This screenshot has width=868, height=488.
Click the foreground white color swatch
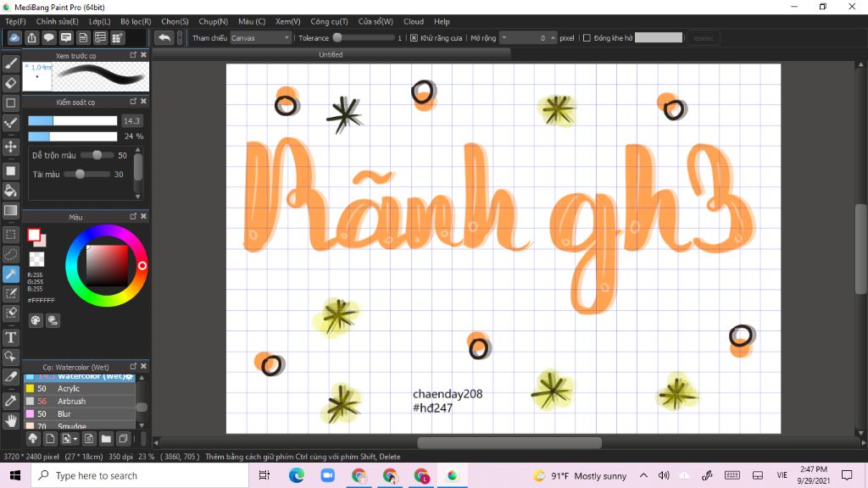tap(34, 236)
